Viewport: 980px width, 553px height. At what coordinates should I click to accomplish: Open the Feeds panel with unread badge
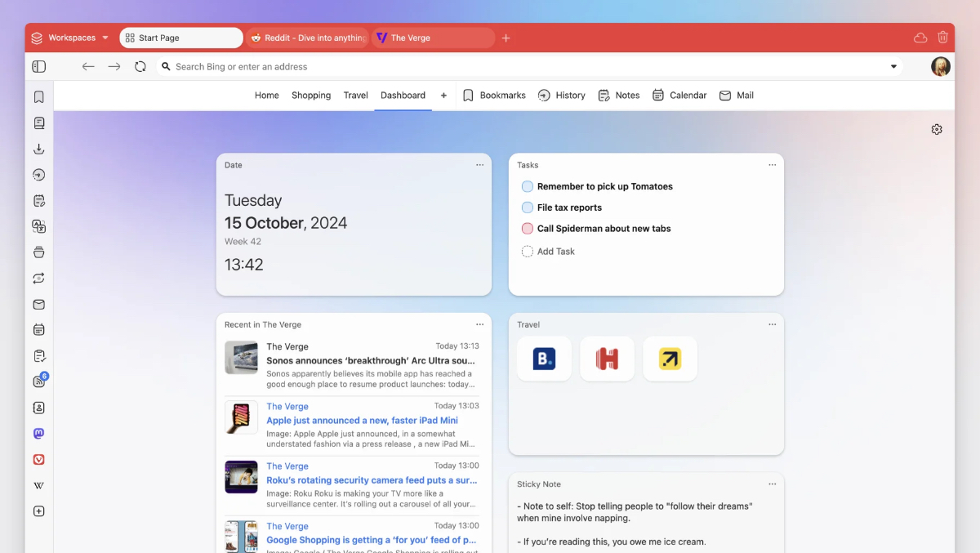38,381
